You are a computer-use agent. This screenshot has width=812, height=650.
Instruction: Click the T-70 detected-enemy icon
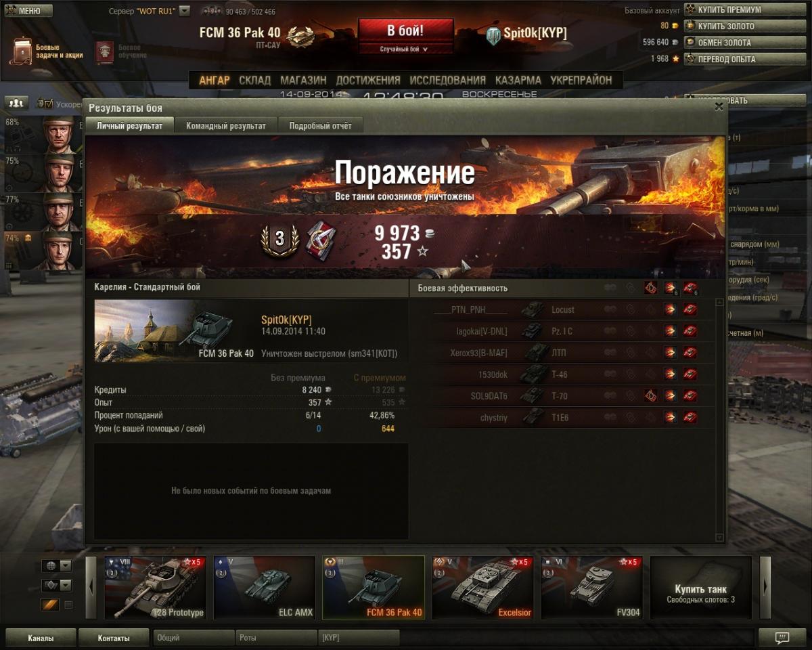click(650, 396)
